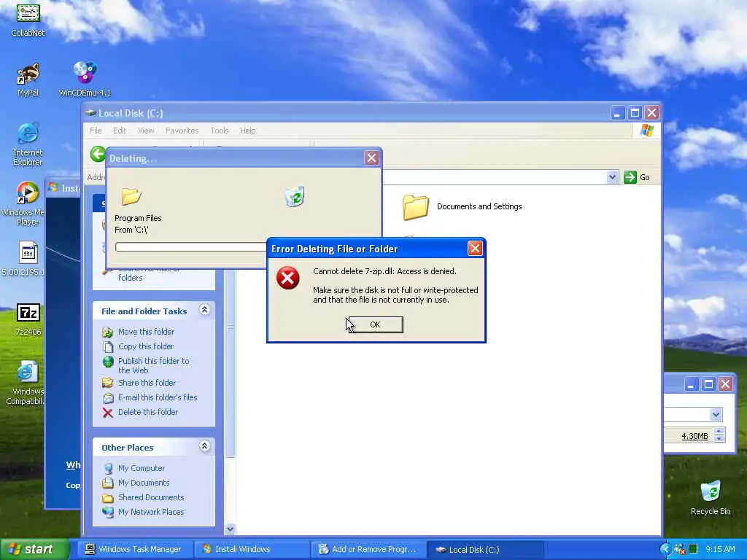This screenshot has width=747, height=560.
Task: Minimize the Local Disk (C:) window
Action: (x=617, y=113)
